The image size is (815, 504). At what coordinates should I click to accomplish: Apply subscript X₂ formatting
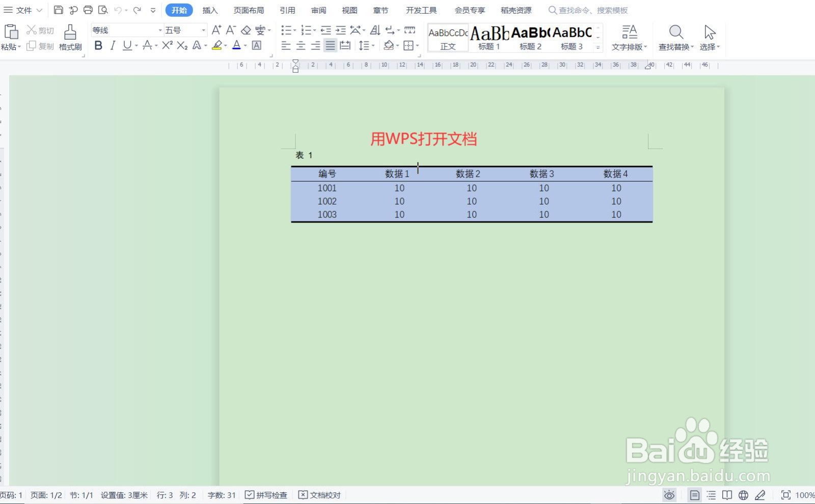182,45
